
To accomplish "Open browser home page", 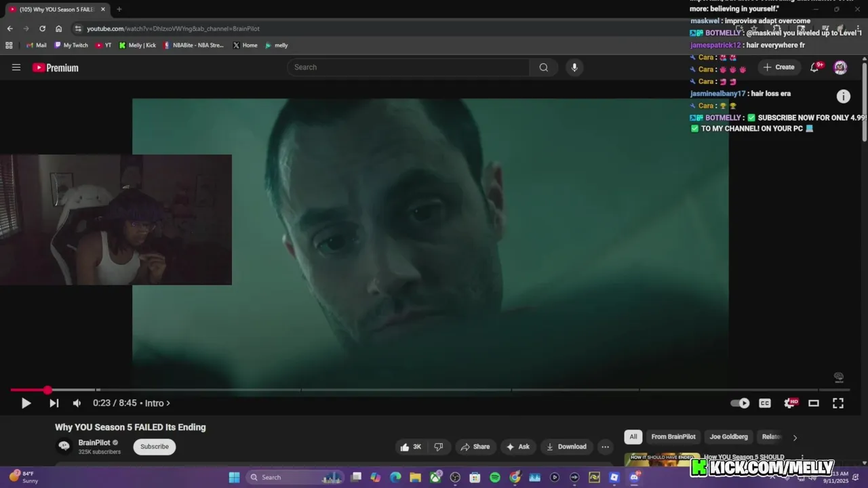I will point(59,28).
